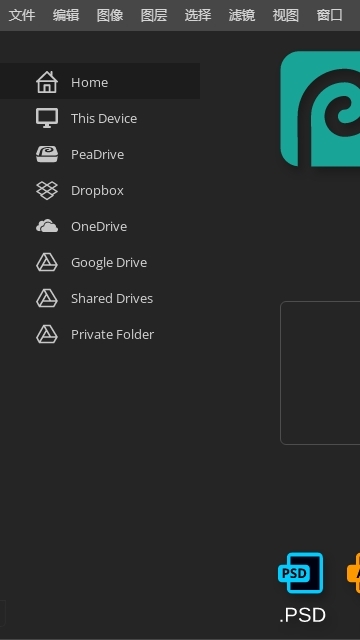Click the Photopea spiral logo
Viewport: 360px width, 640px height.
320,109
